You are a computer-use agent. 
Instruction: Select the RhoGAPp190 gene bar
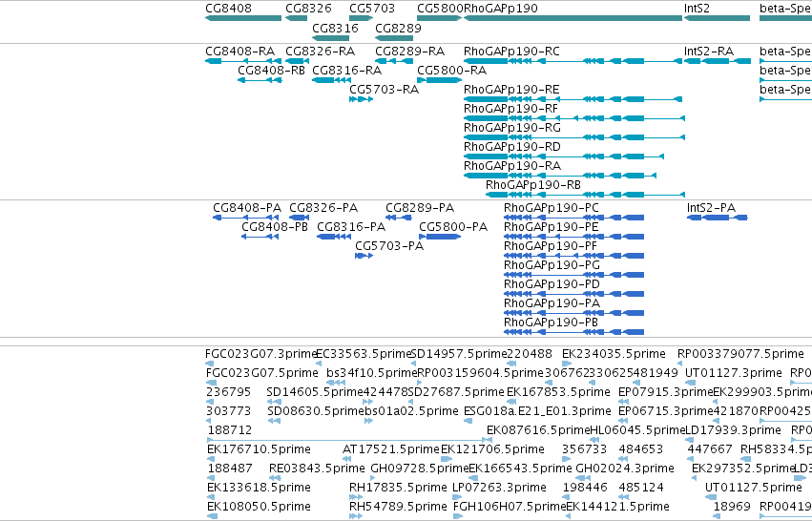(x=573, y=18)
